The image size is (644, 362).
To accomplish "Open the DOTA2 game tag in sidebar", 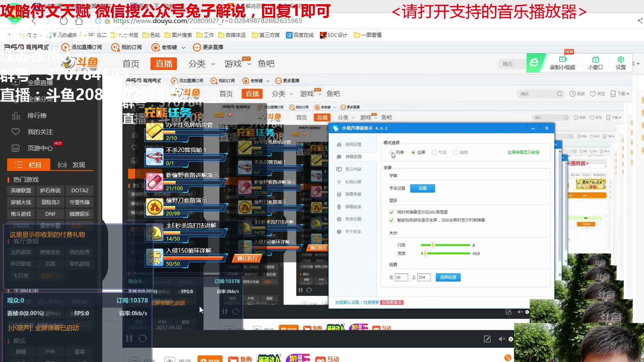I will coord(80,191).
